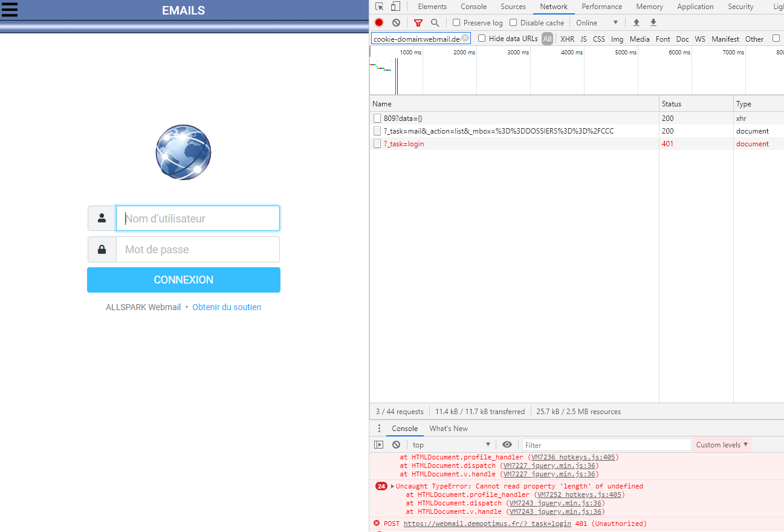
Task: Clear the network requests list
Action: [x=396, y=22]
